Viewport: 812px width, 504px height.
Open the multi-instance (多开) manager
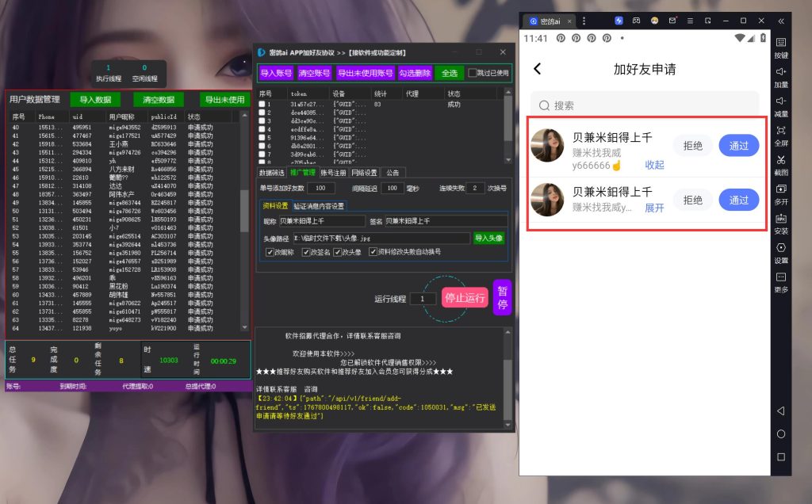pos(781,193)
